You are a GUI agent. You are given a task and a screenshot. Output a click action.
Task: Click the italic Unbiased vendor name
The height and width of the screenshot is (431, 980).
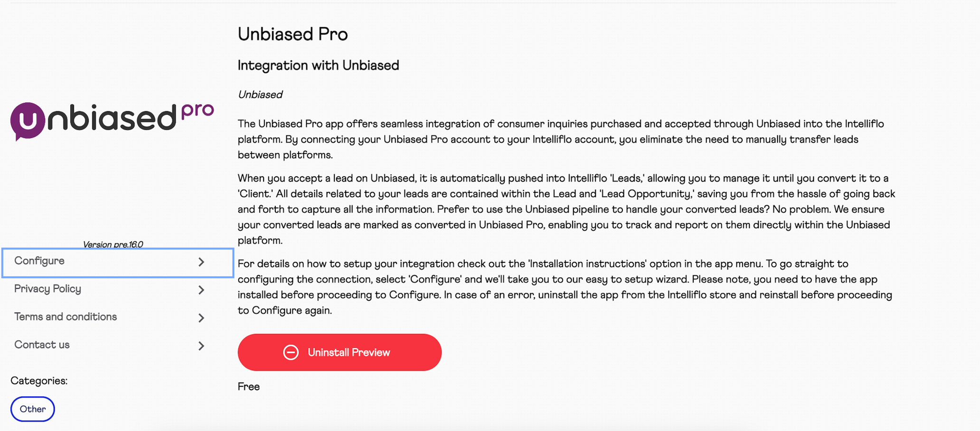point(260,95)
